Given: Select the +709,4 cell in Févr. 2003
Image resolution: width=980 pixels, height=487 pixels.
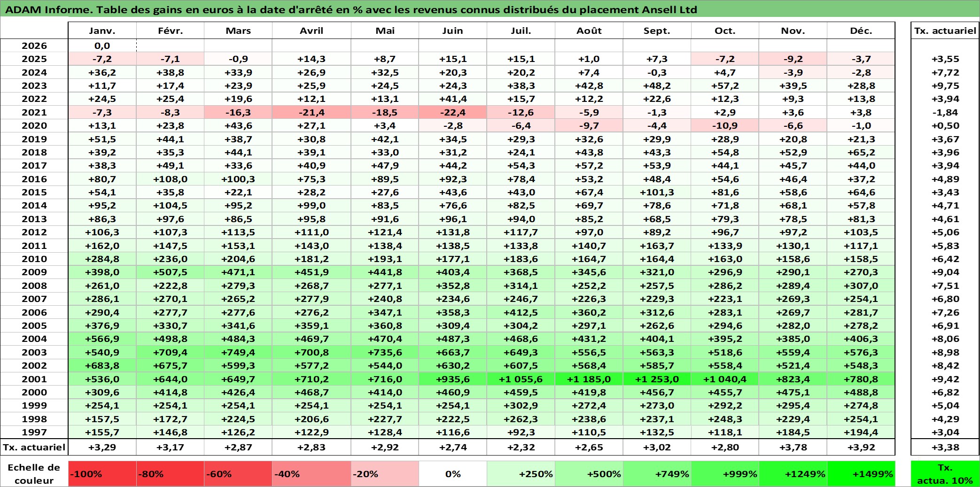Looking at the screenshot, I should click(x=170, y=352).
